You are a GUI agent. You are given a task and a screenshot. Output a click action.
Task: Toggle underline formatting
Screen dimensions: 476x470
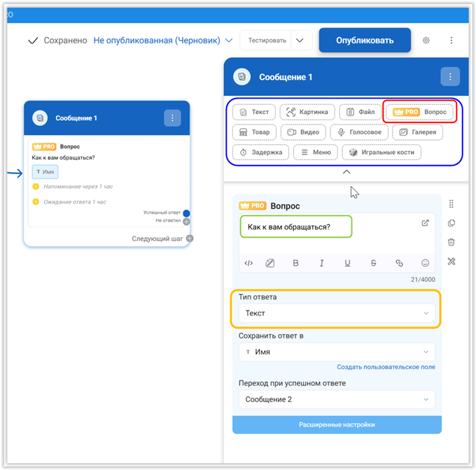point(348,263)
